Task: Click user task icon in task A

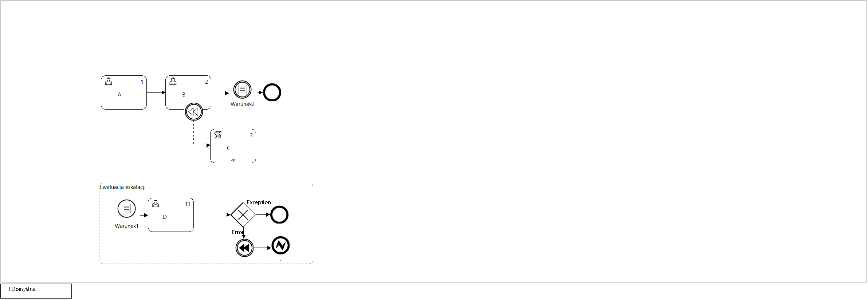Action: tap(109, 81)
